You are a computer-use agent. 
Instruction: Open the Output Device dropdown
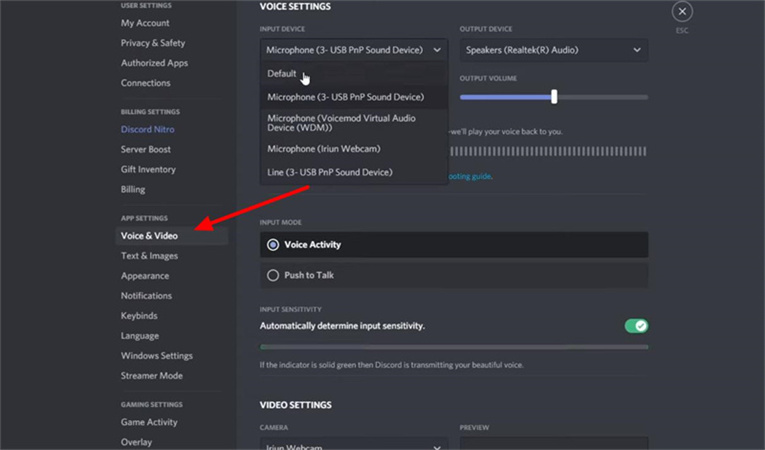(553, 50)
